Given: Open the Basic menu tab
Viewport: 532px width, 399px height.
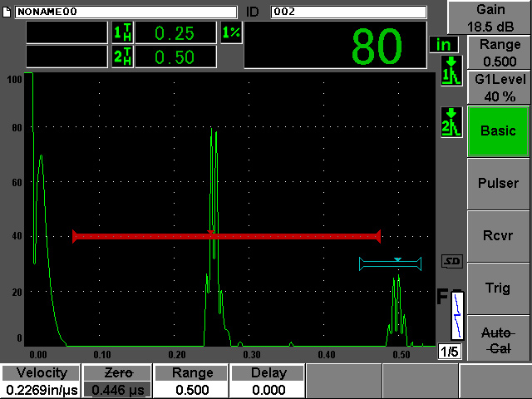Looking at the screenshot, I should 498,131.
